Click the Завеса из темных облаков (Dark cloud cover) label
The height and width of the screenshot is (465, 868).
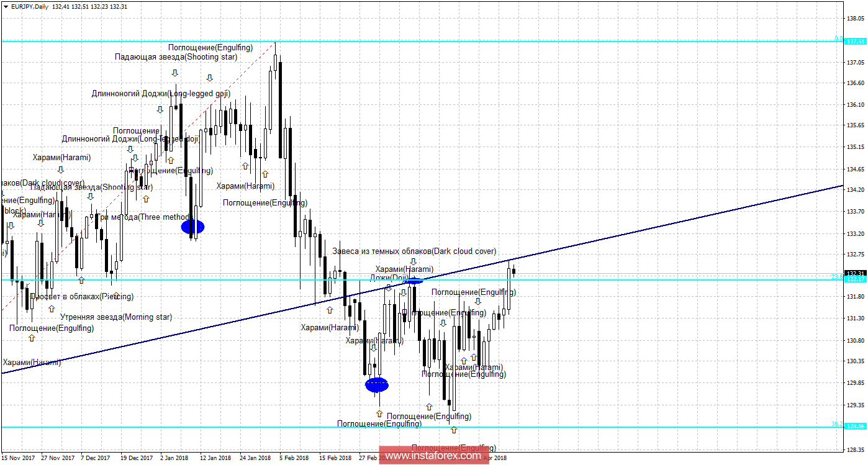click(414, 251)
